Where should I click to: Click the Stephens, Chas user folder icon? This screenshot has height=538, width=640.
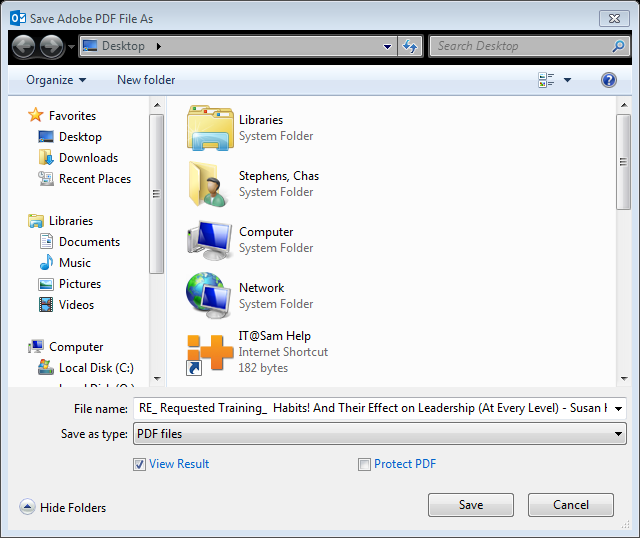tap(209, 184)
